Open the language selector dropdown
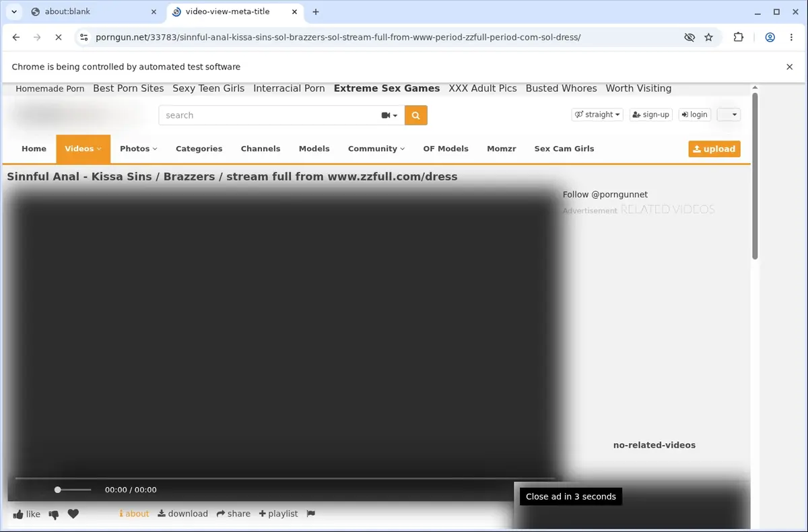808x532 pixels. pyautogui.click(x=729, y=114)
